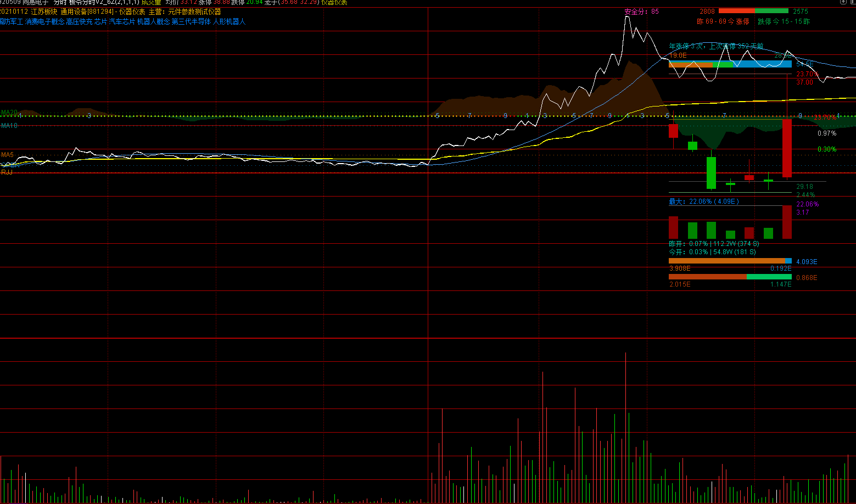Click the MA5 moving average label
This screenshot has width=856, height=504.
[7, 155]
